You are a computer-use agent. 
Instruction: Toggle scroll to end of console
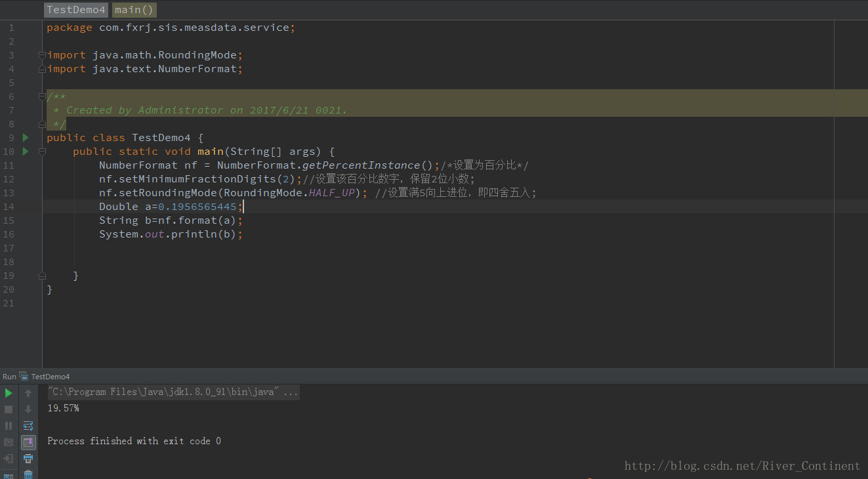(x=28, y=442)
